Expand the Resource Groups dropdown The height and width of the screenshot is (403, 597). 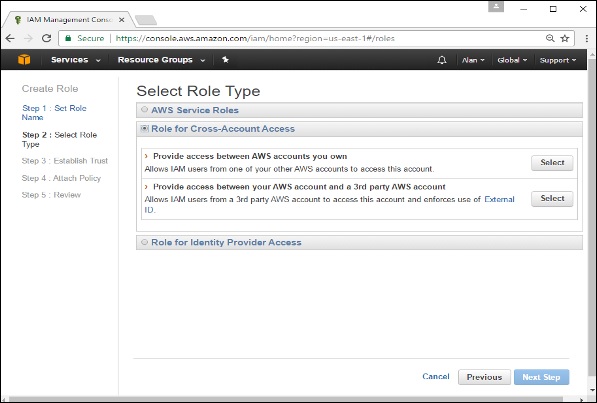161,60
